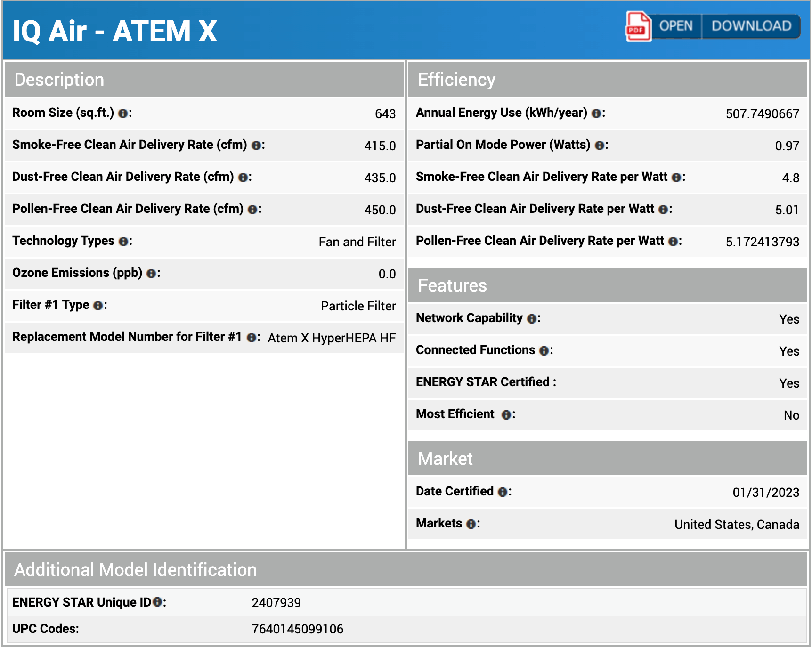Click info icon beside Technology Types
Screen dimensions: 812x648
coord(123,242)
